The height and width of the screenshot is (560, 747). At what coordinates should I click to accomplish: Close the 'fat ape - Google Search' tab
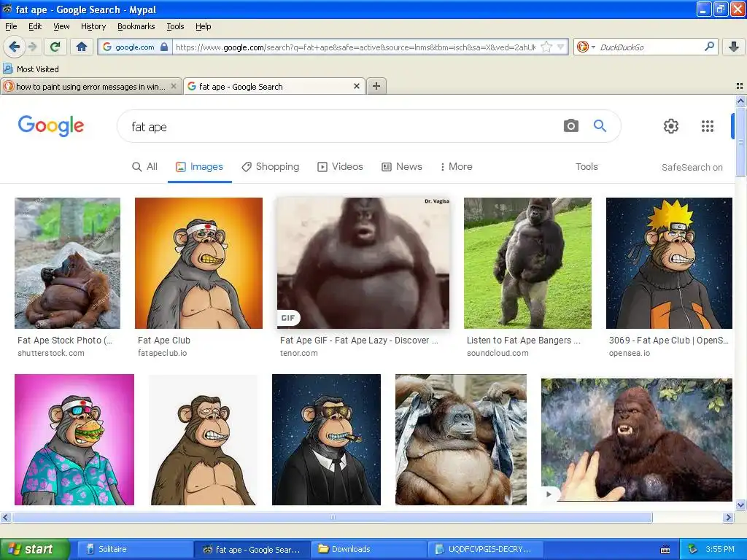(356, 86)
